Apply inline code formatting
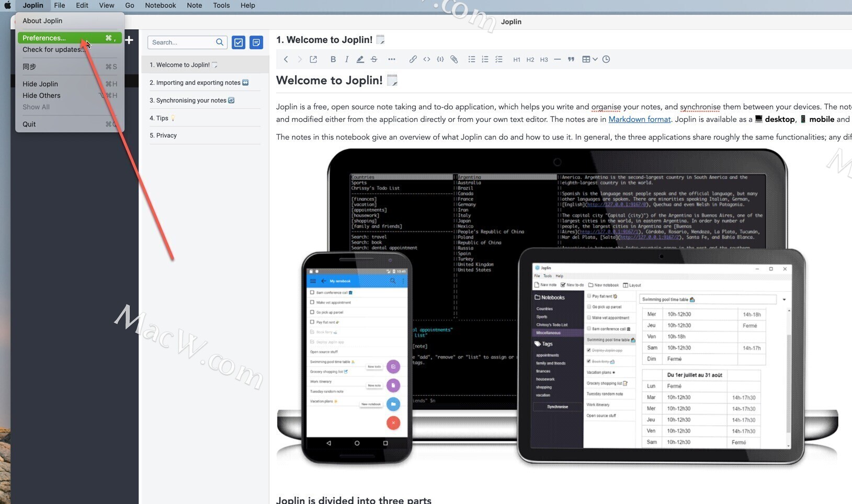This screenshot has height=504, width=852. click(x=427, y=60)
